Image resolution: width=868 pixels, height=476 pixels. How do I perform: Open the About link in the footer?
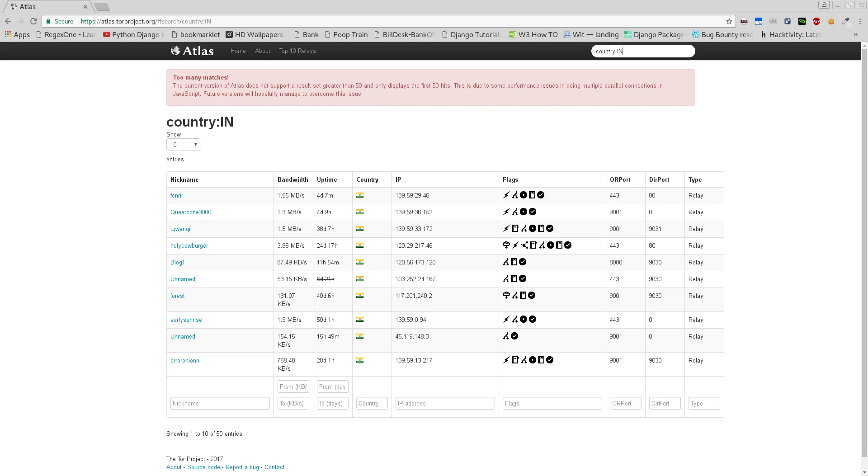click(x=174, y=467)
